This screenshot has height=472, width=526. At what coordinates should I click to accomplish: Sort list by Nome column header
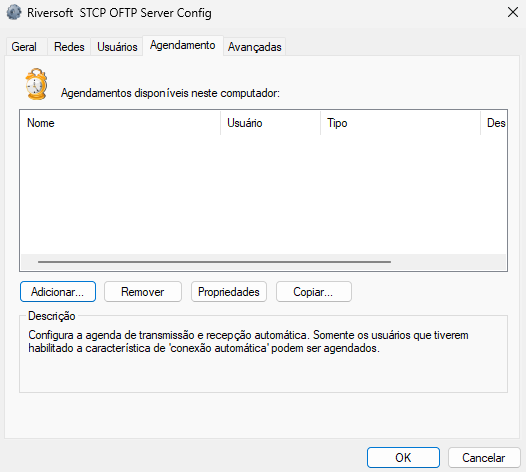(x=120, y=123)
